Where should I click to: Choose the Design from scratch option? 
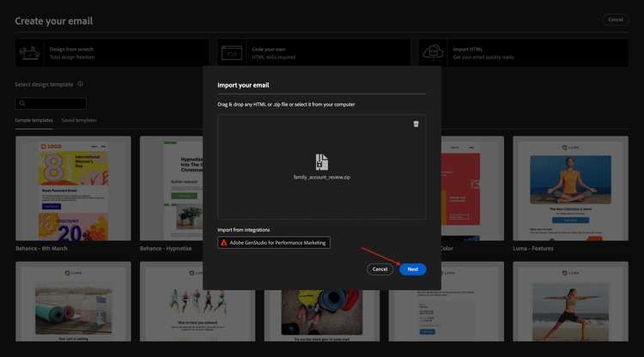[112, 53]
